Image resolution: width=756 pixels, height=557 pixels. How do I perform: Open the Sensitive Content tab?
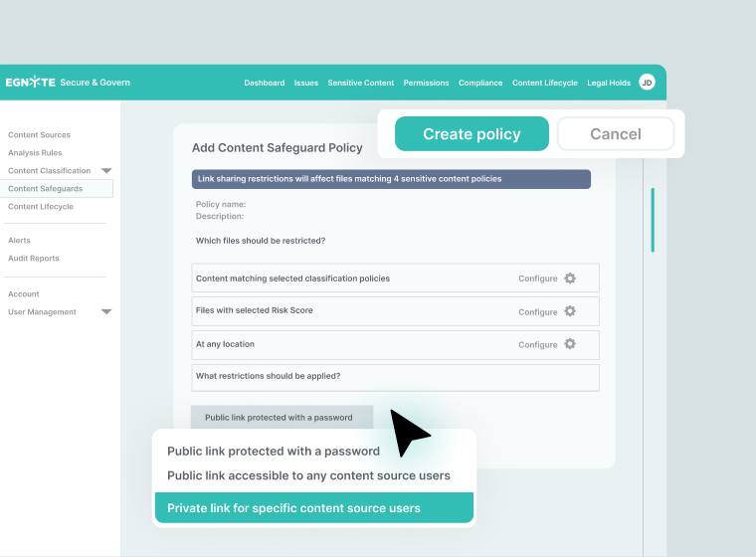[361, 84]
